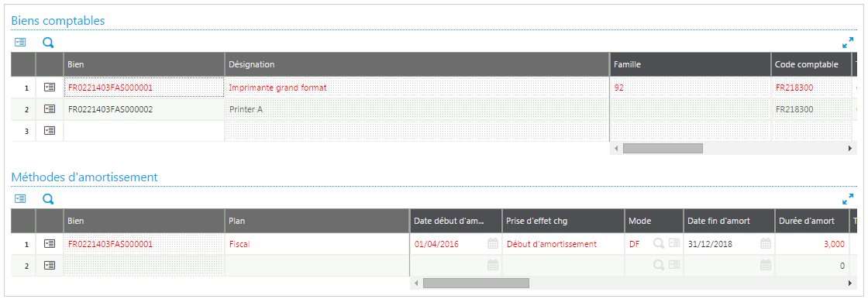Click Code comptable column header
868x299 pixels.
pos(811,64)
